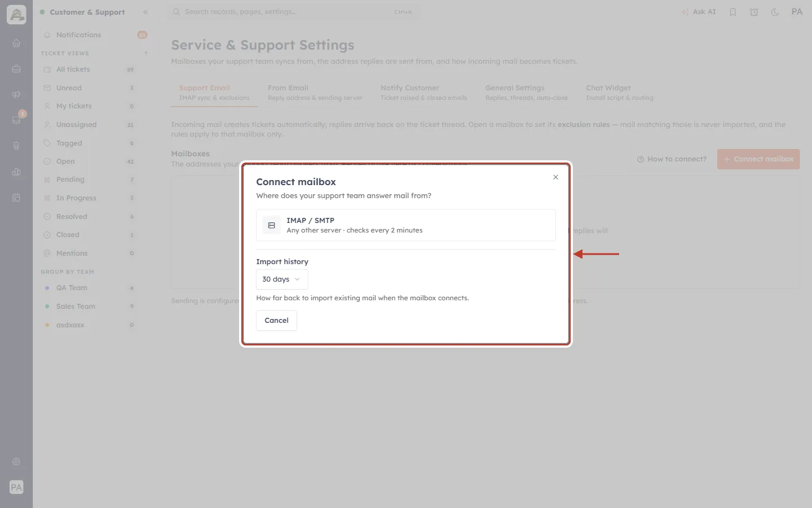The height and width of the screenshot is (508, 812).
Task: Open the Chat Widget tab
Action: 620,93
